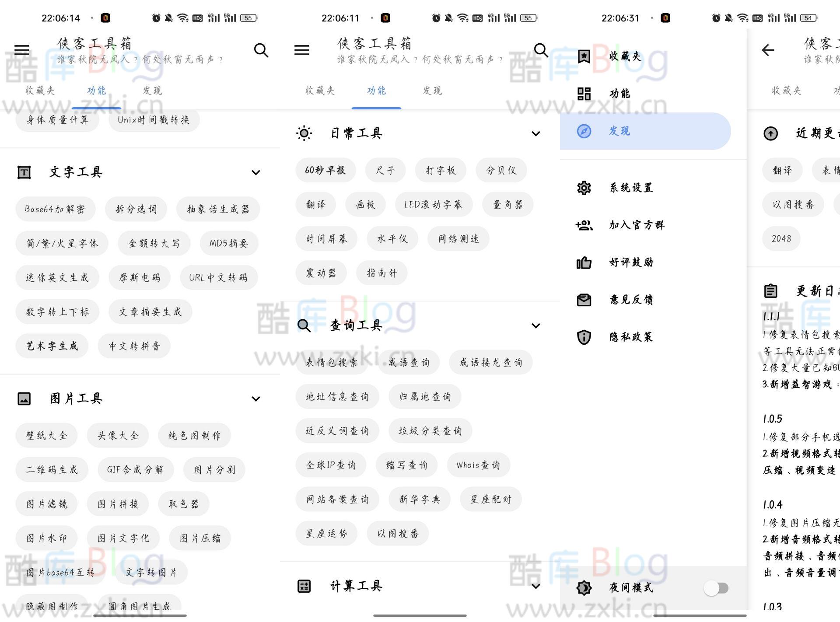Click the 图片工具 picture icon

24,398
